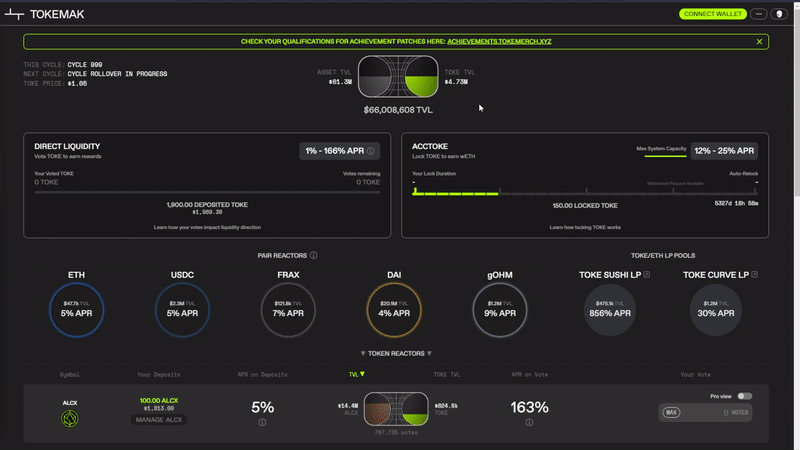800x450 pixels.
Task: Click the APR on Deposits column header
Action: [262, 374]
